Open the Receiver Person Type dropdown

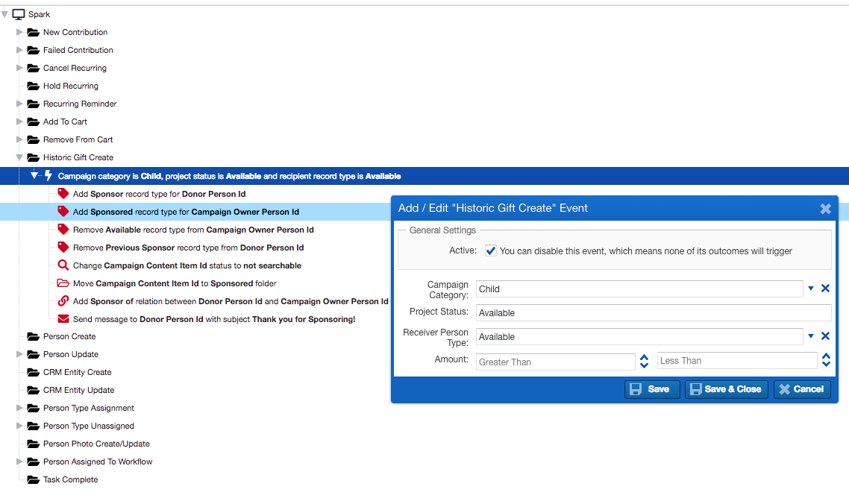(811, 336)
